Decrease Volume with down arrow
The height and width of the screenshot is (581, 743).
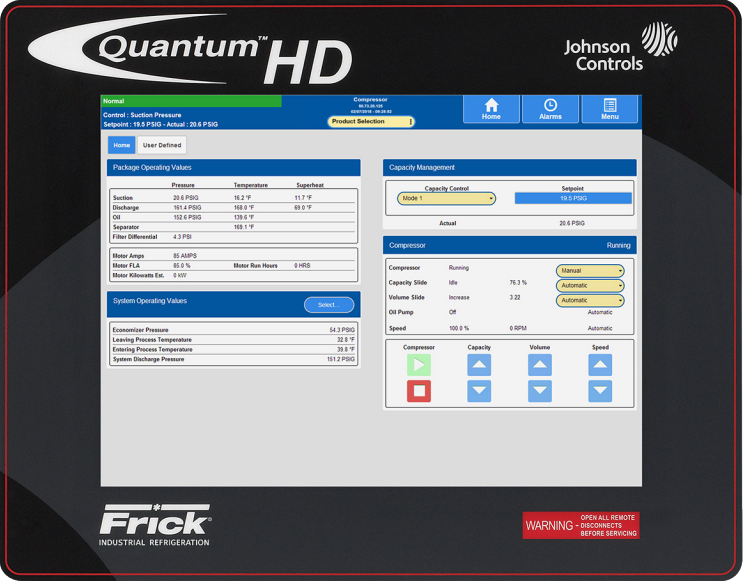[x=540, y=391]
